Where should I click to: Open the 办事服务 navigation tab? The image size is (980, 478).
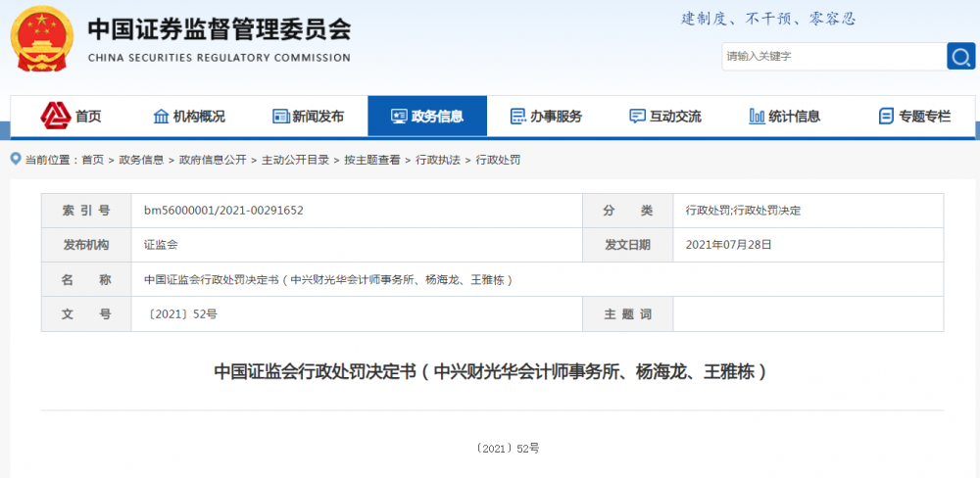tap(546, 117)
